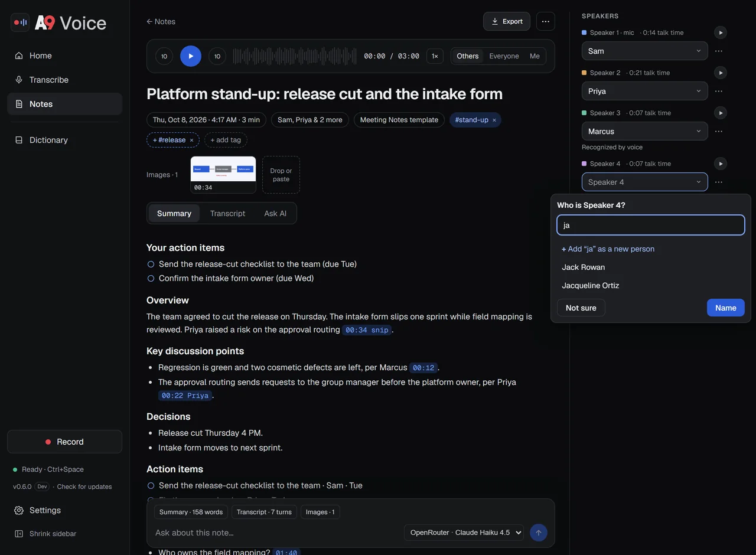Send the Ask AI question with arrow button
The width and height of the screenshot is (756, 555).
pyautogui.click(x=538, y=533)
